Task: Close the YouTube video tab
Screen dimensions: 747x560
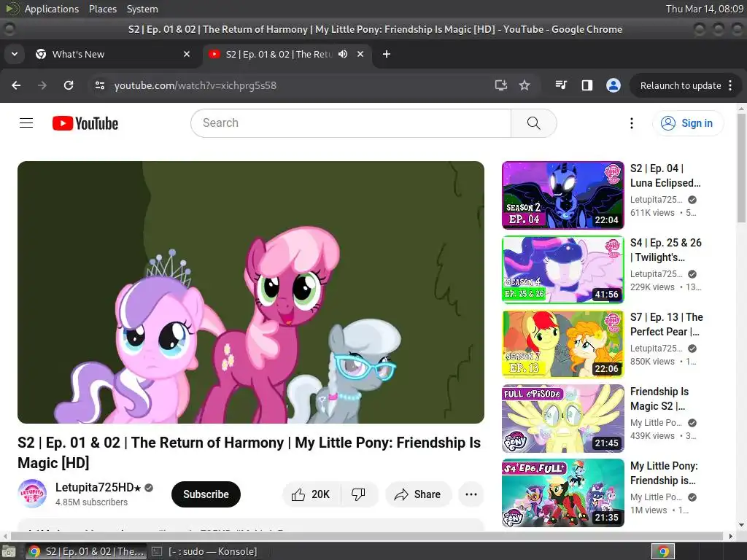Action: [360, 54]
